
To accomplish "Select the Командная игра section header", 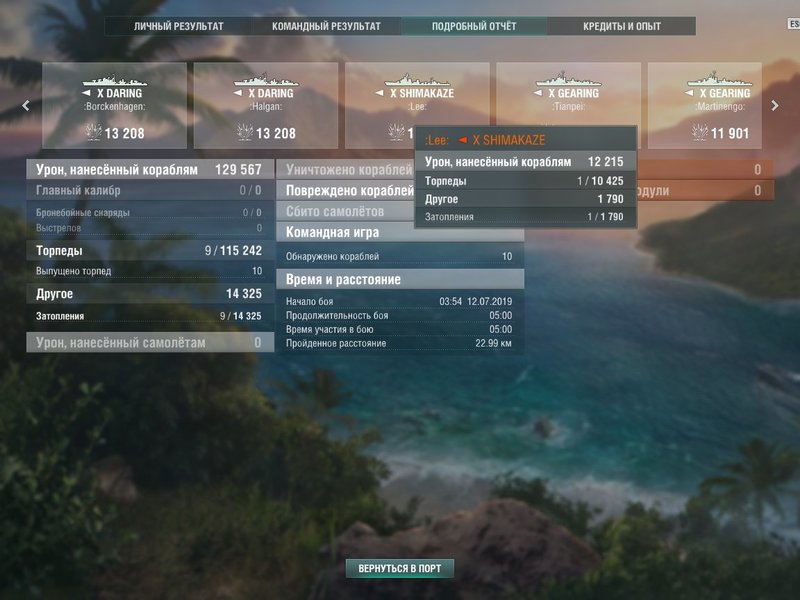I will [400, 232].
